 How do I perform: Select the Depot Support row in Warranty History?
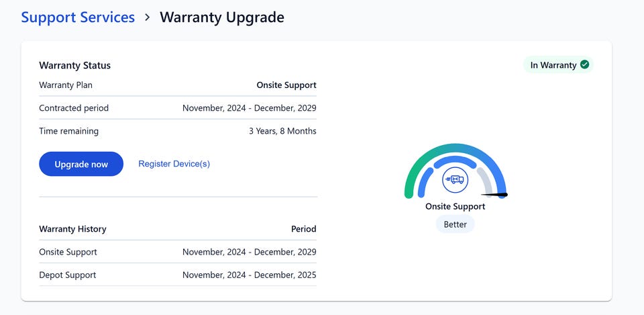point(68,275)
